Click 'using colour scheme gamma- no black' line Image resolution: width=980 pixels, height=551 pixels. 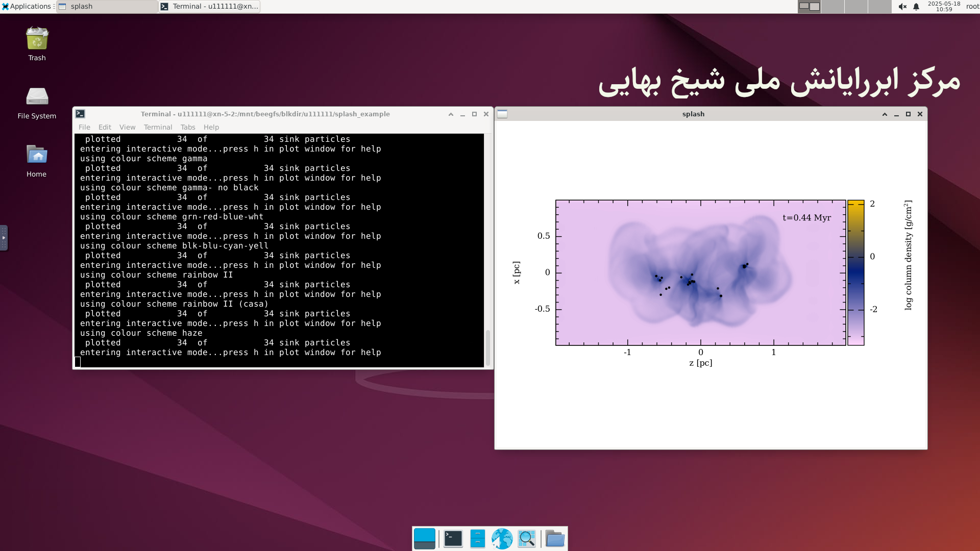tap(169, 188)
